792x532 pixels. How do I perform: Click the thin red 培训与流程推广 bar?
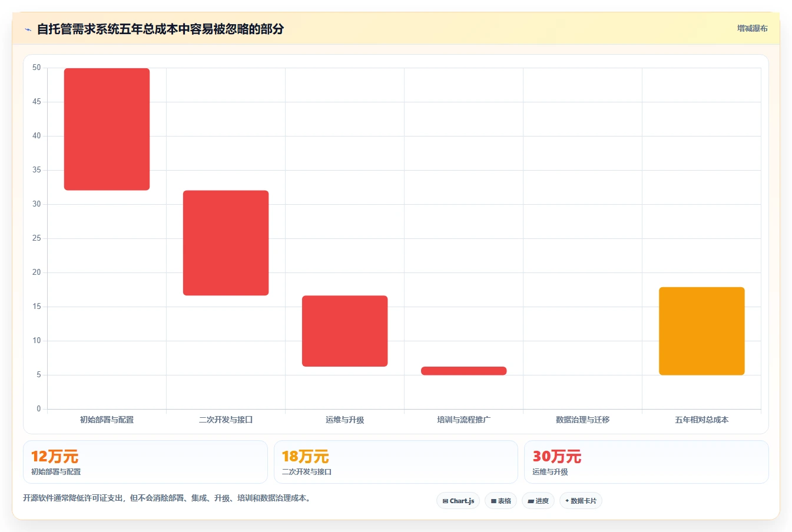[463, 371]
